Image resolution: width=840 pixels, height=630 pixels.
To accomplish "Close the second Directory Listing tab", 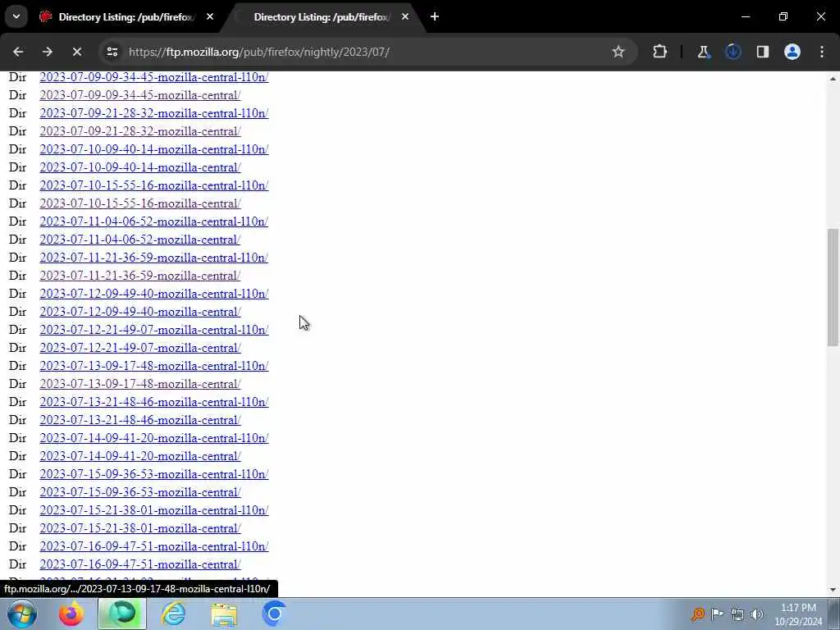I will 405,17.
